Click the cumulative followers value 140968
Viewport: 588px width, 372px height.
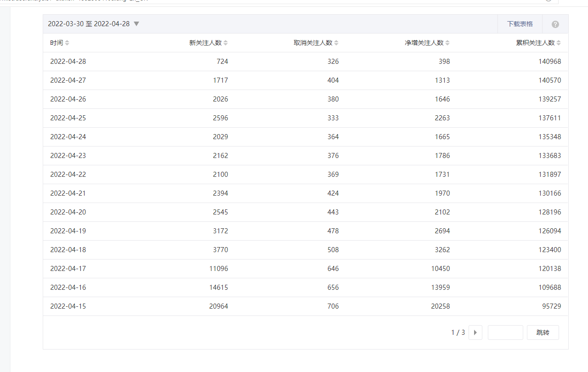point(549,62)
